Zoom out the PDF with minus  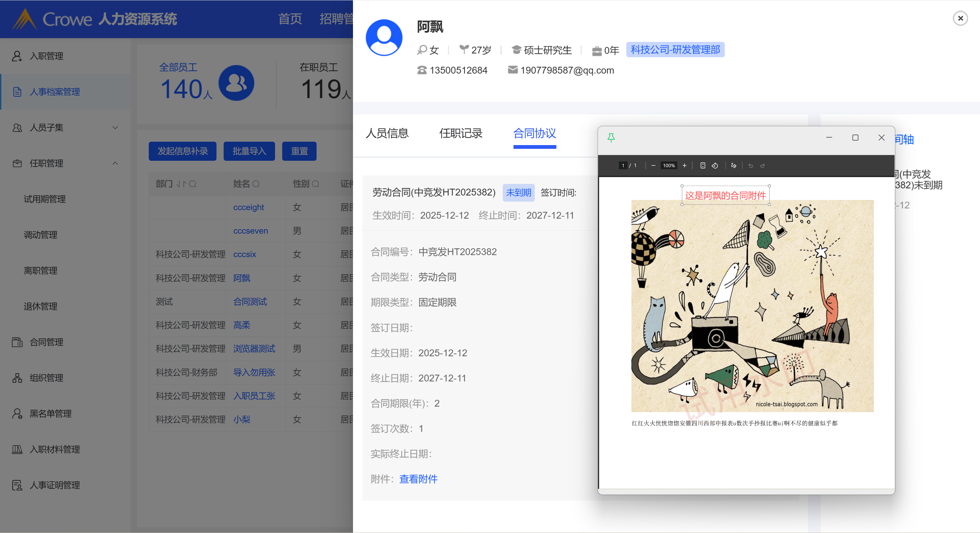653,165
